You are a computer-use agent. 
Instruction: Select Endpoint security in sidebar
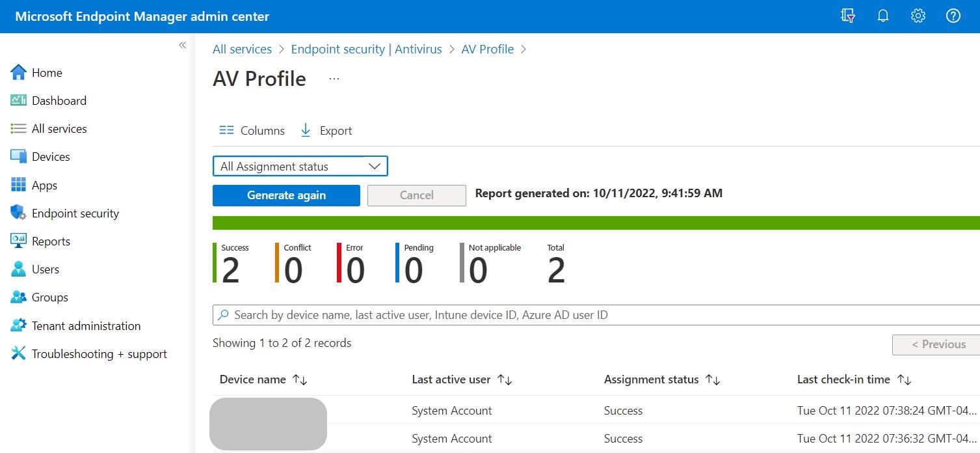(75, 213)
